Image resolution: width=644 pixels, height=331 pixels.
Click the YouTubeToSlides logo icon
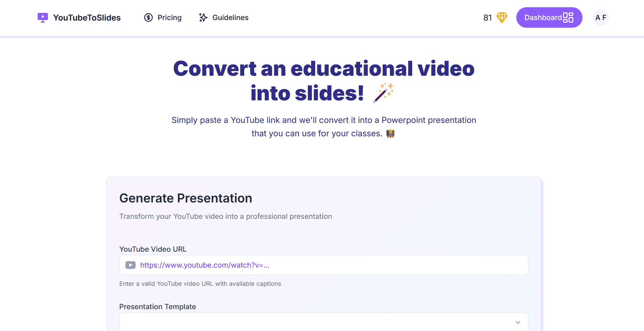(x=43, y=18)
